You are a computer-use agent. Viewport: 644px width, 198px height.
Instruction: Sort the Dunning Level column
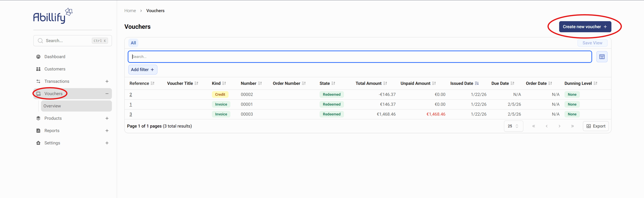(x=595, y=83)
